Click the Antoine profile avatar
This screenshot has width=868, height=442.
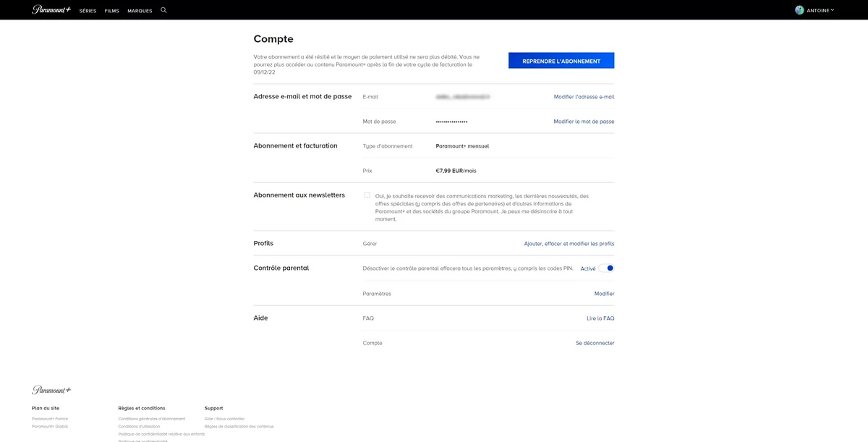tap(799, 10)
